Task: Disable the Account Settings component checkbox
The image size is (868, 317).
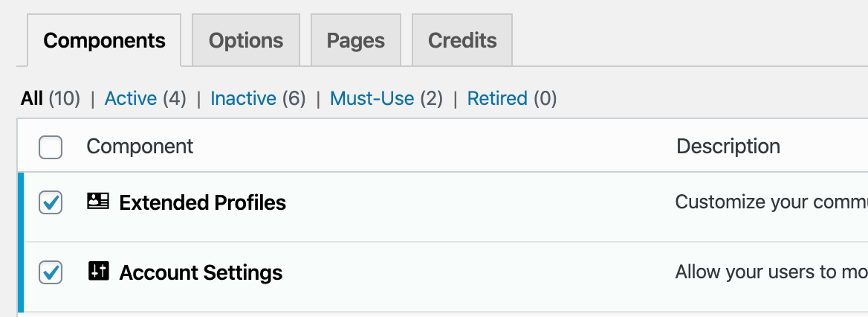Action: point(51,273)
